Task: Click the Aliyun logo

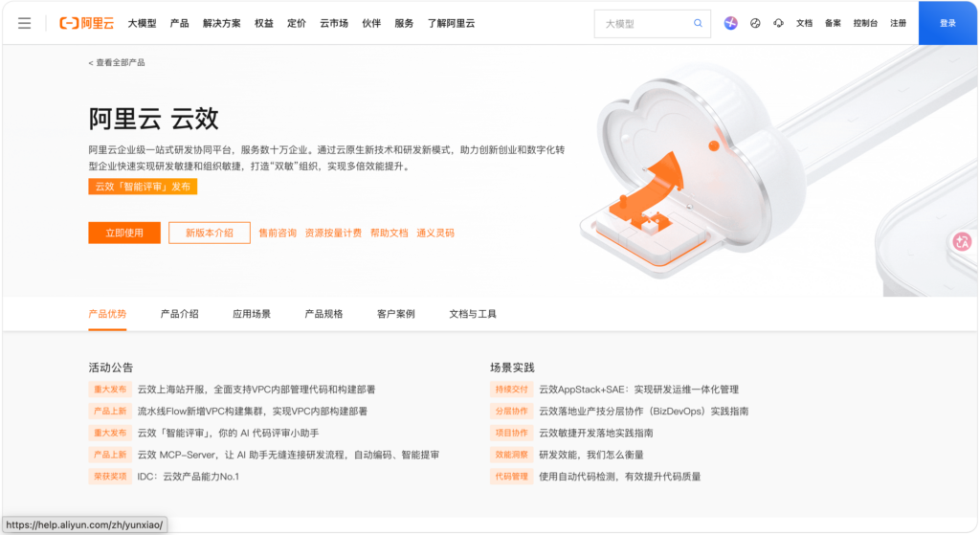Action: click(x=87, y=23)
